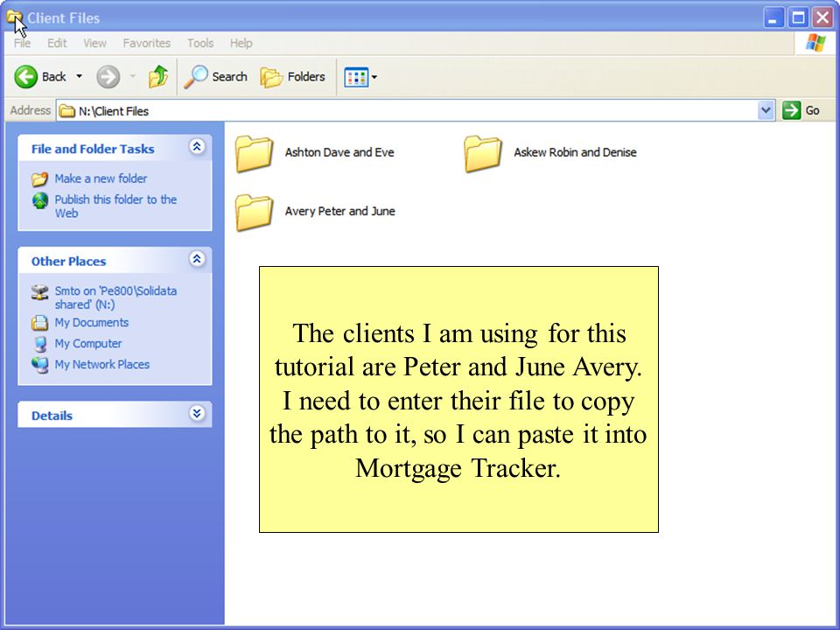Minimize the Client Files window

(x=773, y=17)
